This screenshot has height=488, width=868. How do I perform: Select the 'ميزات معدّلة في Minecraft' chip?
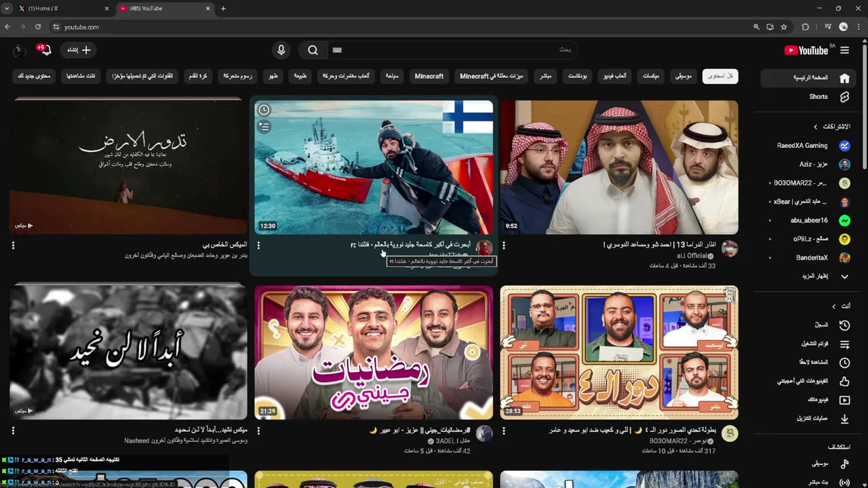pos(492,77)
